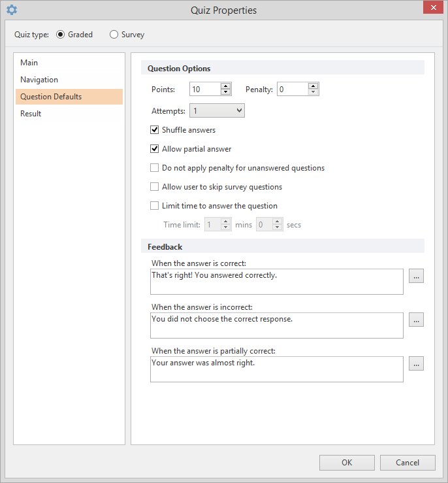Image resolution: width=448 pixels, height=483 pixels.
Task: Disable Allow partial answer
Action: point(155,149)
